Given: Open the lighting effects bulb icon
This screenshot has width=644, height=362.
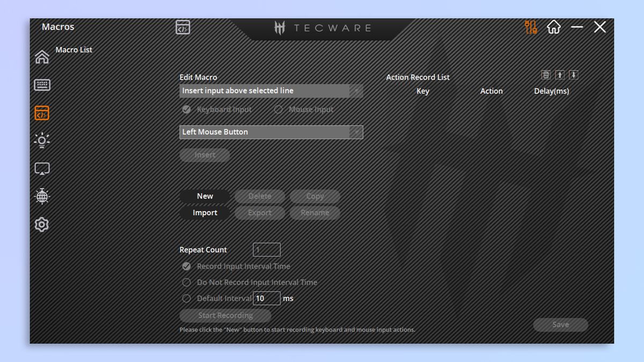Looking at the screenshot, I should point(42,141).
